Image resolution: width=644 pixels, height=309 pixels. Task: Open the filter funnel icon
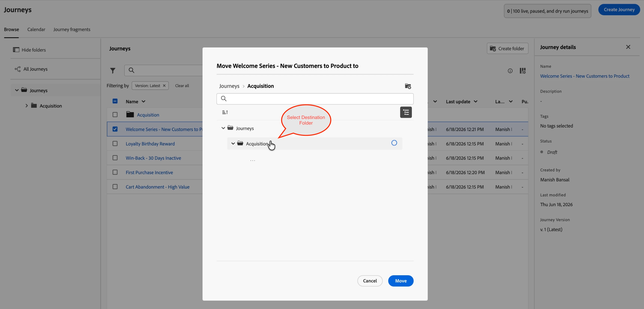click(113, 71)
